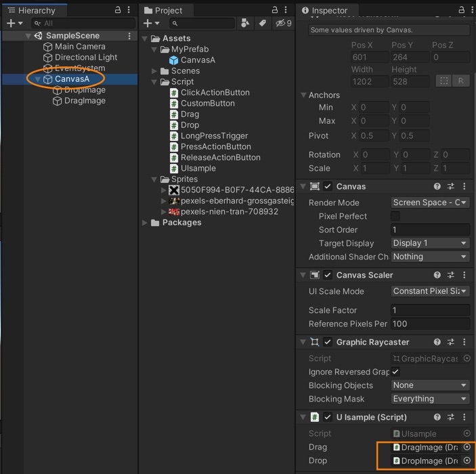Viewport: 476px width, 474px height.
Task: Disable the UIsample script component checkbox
Action: tap(328, 417)
